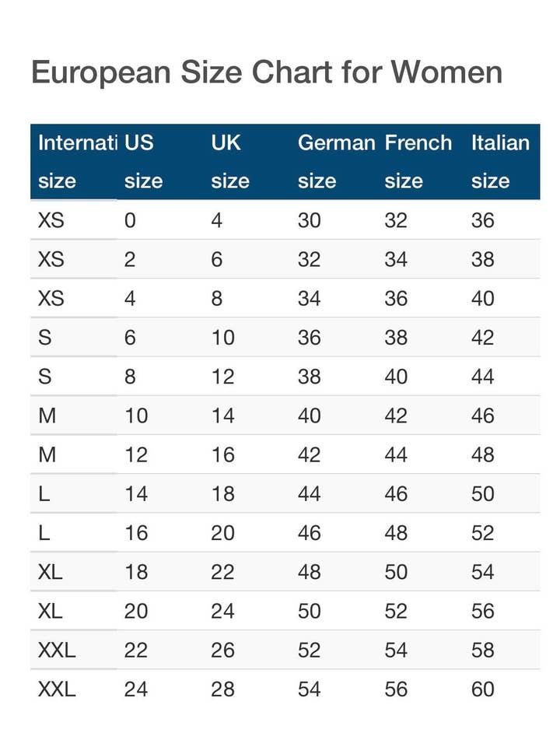560x747 pixels.
Task: Click the US size column header
Action: 143,162
